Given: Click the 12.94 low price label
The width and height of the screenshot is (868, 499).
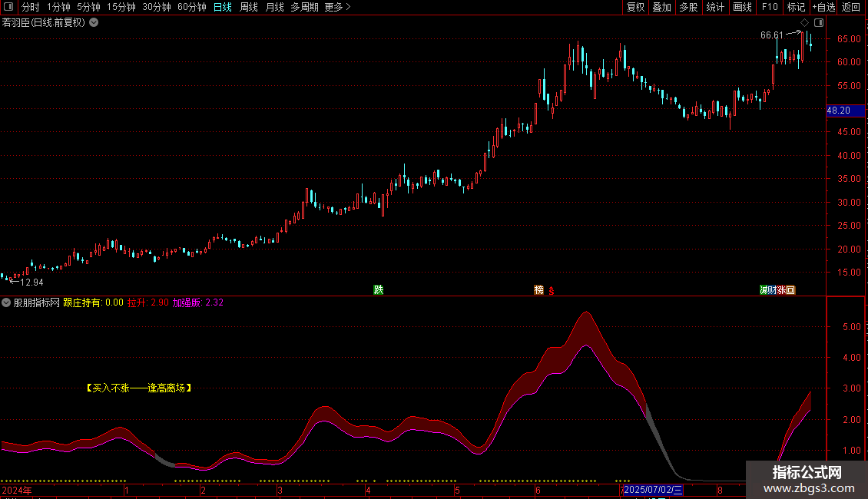Looking at the screenshot, I should (31, 283).
